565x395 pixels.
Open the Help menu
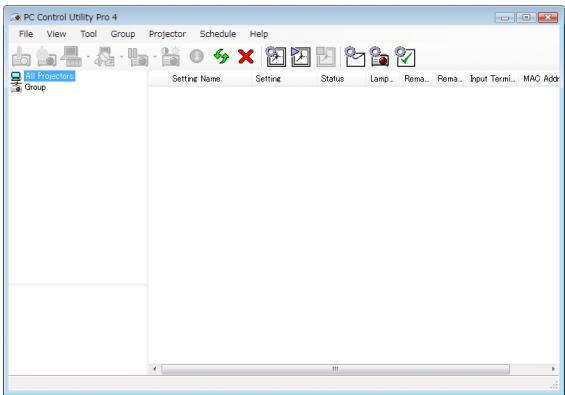tap(259, 34)
